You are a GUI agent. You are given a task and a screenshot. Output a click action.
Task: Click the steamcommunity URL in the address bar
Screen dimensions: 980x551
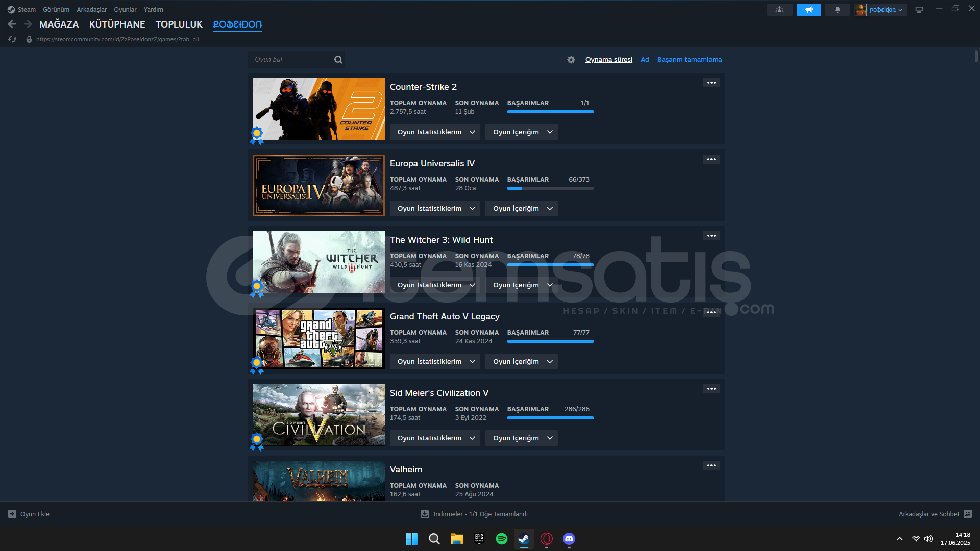coord(117,39)
